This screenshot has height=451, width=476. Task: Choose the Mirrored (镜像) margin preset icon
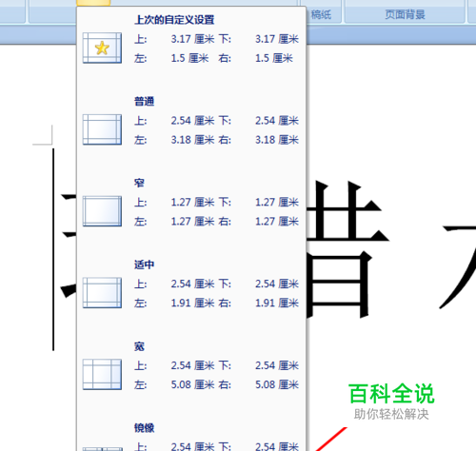102,449
